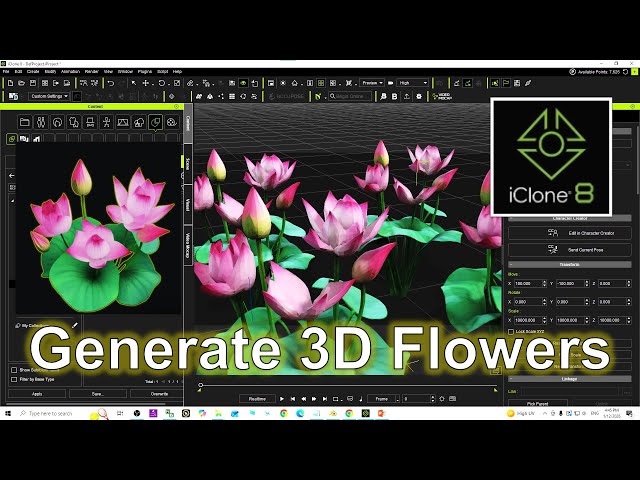Choose the Select arrow cursor tool
Screen dimensions: 640x480
(x=133, y=83)
